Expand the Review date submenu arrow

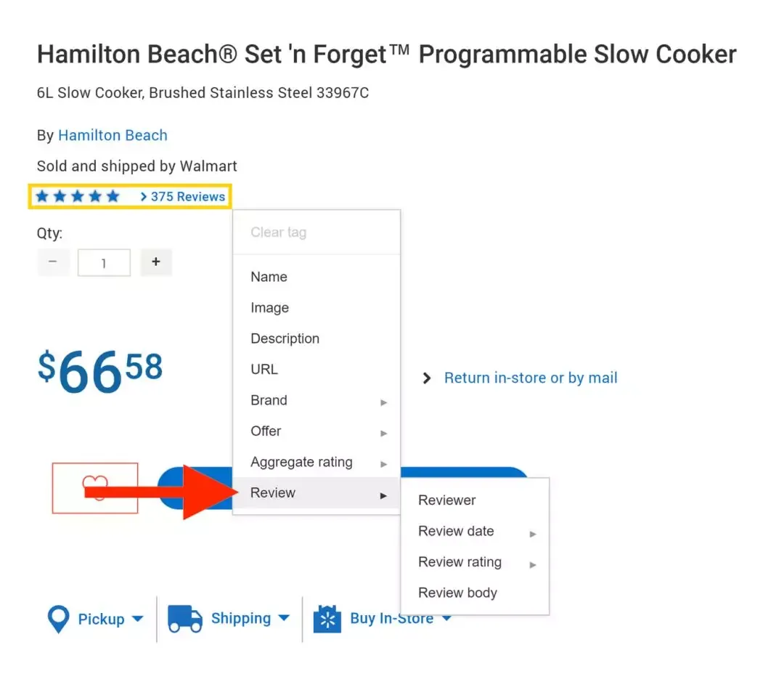[533, 533]
